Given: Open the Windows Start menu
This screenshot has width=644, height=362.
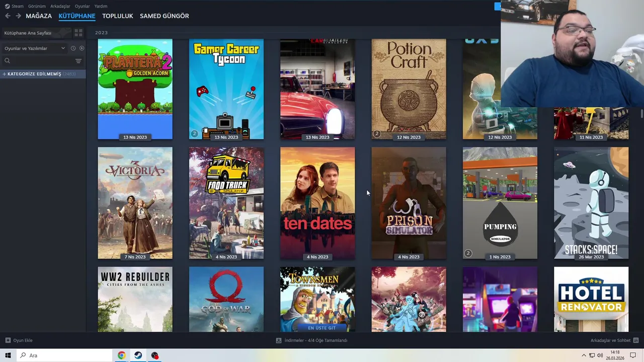Looking at the screenshot, I should click(x=8, y=355).
